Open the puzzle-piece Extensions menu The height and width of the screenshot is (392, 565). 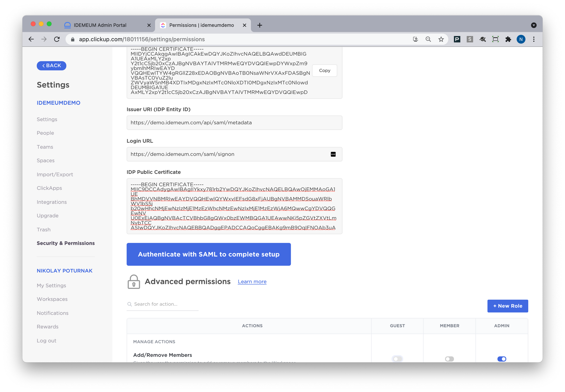pos(508,39)
